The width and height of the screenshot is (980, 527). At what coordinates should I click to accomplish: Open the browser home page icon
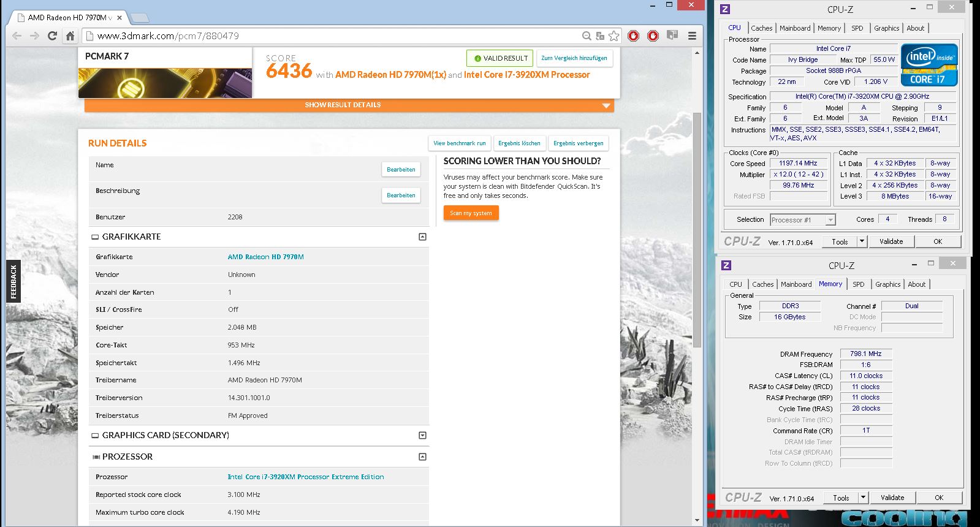[x=70, y=36]
